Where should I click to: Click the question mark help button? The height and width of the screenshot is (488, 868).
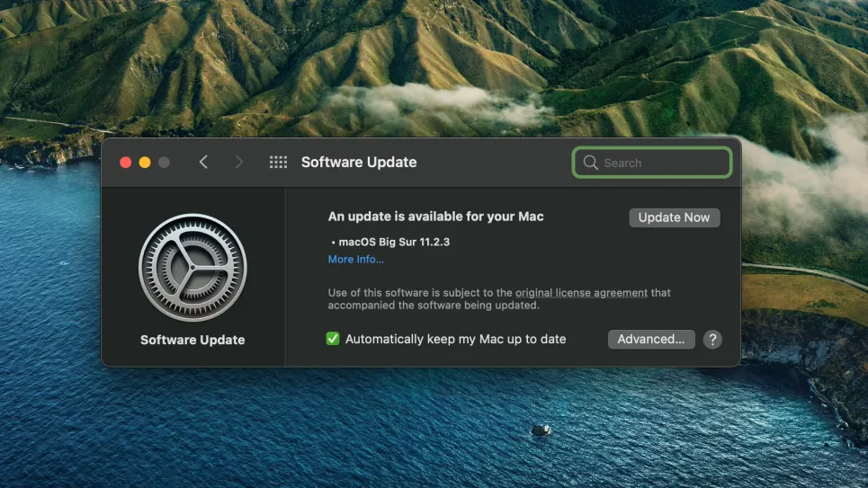point(712,339)
